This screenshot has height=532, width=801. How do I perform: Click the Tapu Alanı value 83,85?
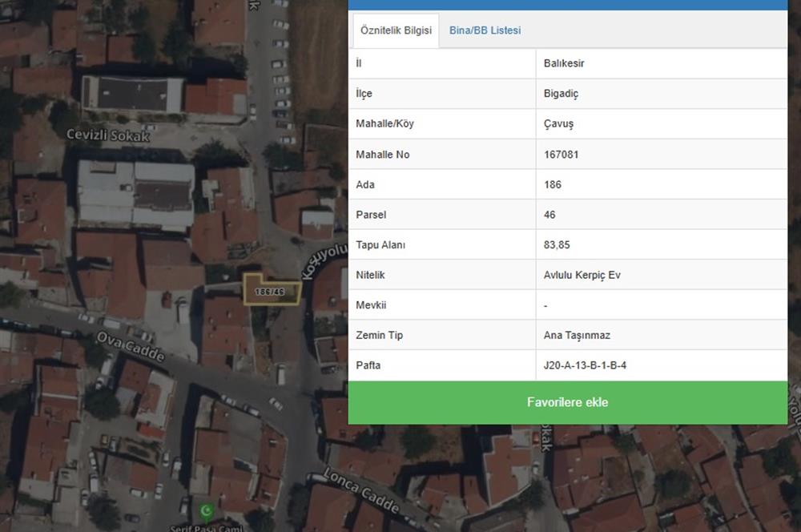[557, 245]
